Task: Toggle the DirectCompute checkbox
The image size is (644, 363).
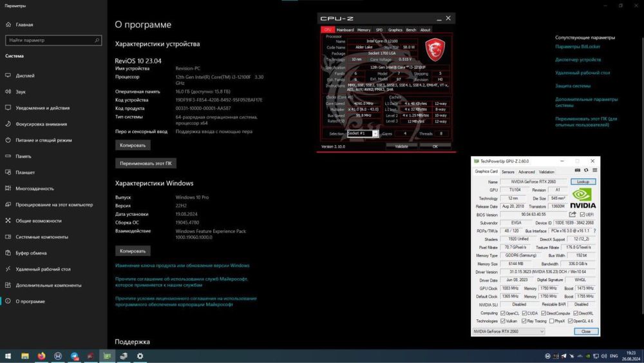Action: pos(544,313)
